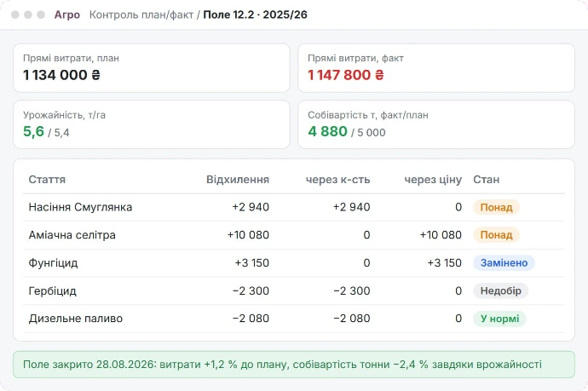
Task: Click через к-сть +2 940 for Насіння Смуглянка
Action: point(352,207)
